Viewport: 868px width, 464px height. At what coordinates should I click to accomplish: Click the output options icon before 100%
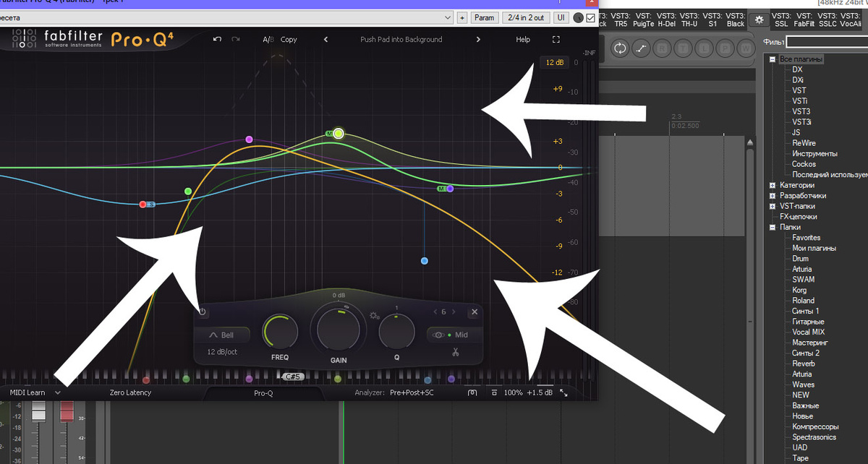tap(494, 392)
